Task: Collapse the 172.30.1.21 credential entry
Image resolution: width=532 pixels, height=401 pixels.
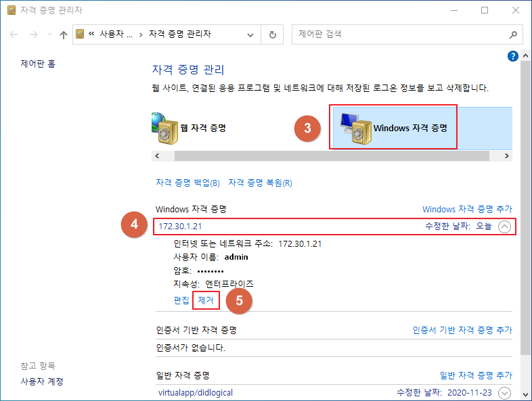Action: coord(504,227)
